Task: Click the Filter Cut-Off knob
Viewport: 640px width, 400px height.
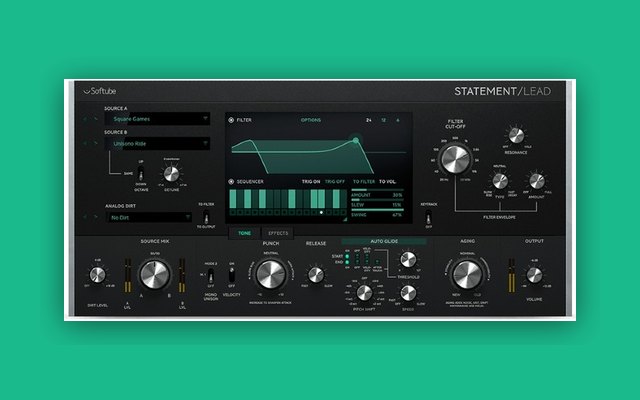Action: click(455, 159)
